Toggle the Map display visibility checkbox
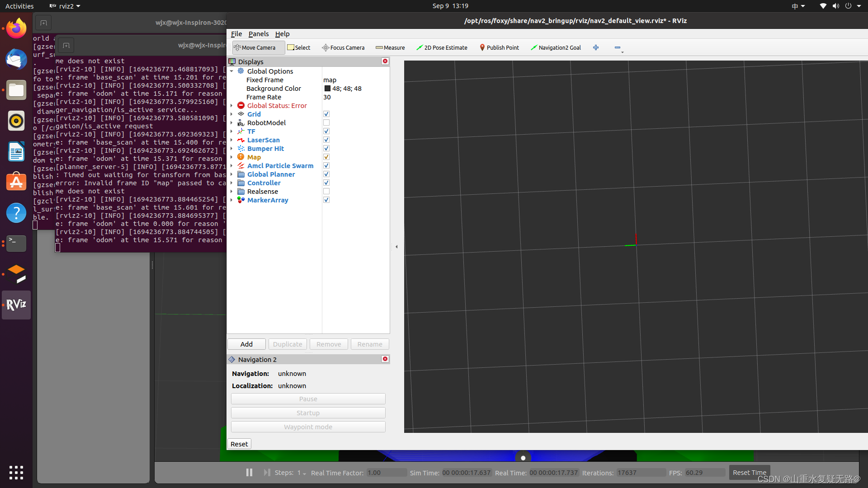This screenshot has width=868, height=488. click(x=326, y=157)
